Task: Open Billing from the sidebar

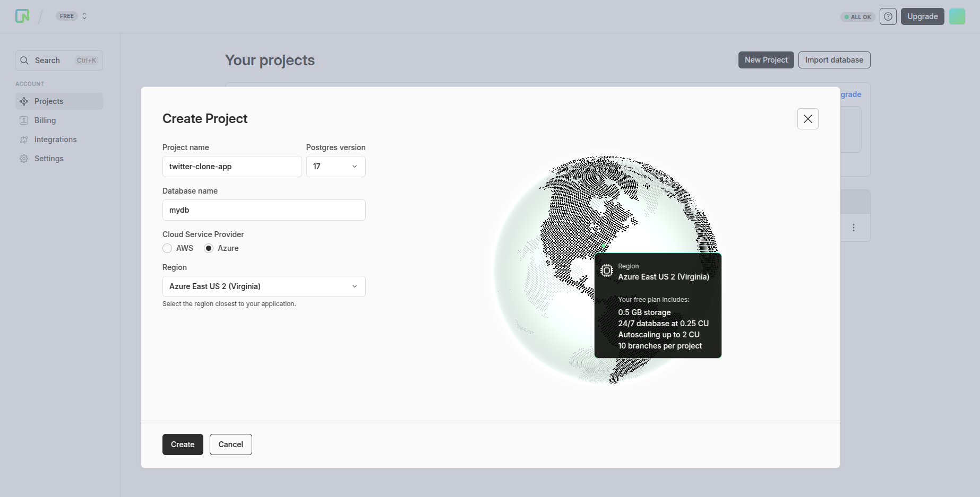Action: (x=45, y=120)
